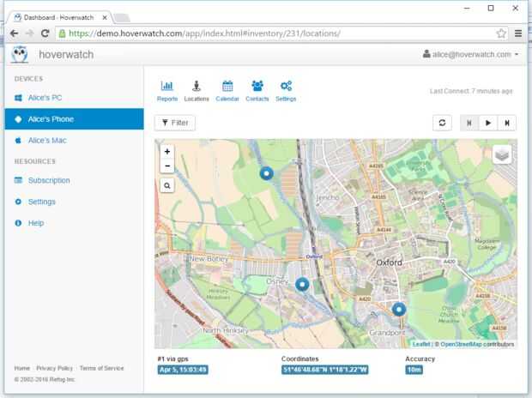This screenshot has height=398, width=532.
Task: Play the location history
Action: tap(488, 123)
